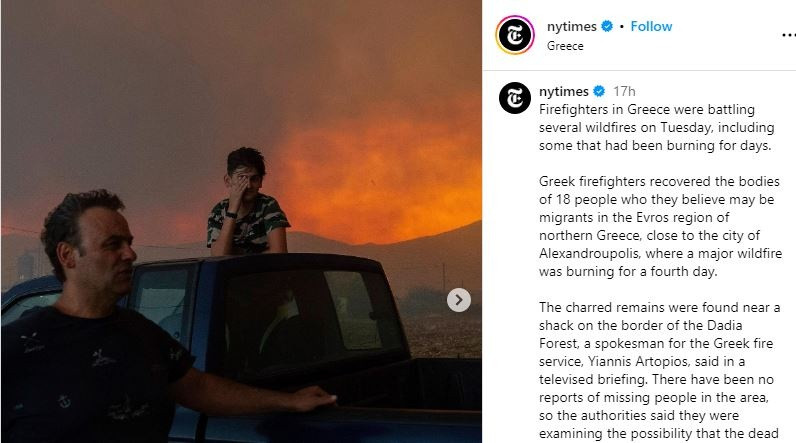Open nytimes username in the post header

[572, 26]
